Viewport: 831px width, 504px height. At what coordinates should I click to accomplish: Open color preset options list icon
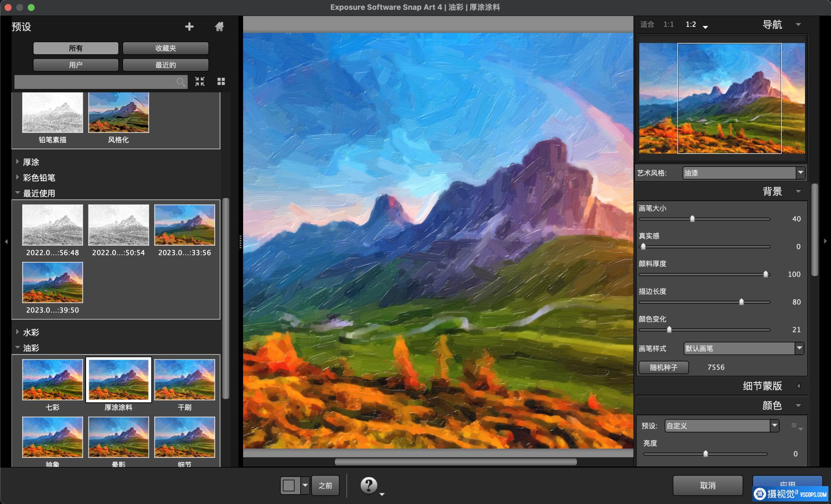(797, 426)
